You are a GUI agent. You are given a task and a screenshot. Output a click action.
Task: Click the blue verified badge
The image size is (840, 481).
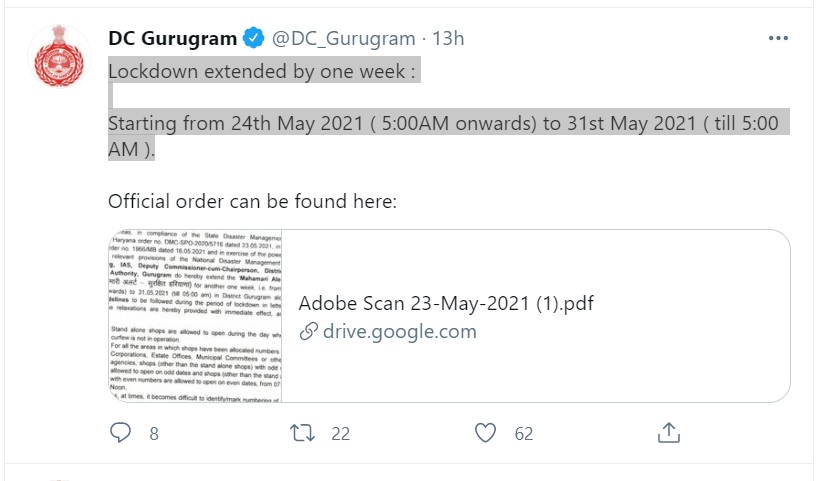point(254,39)
